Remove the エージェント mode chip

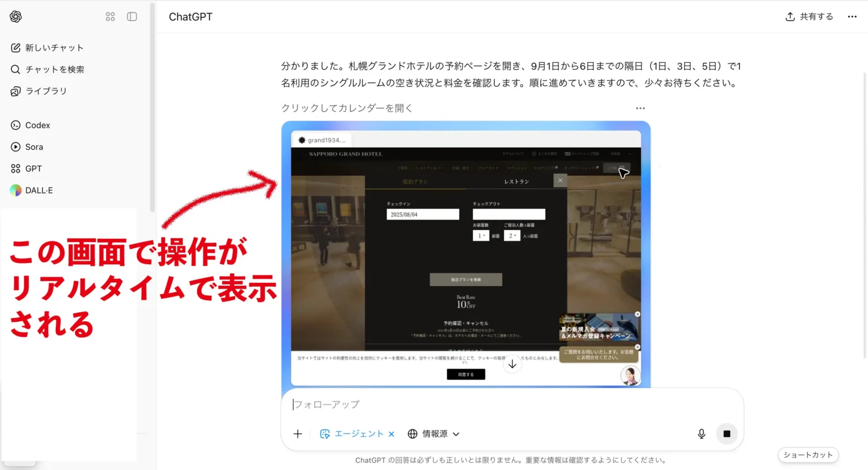392,434
